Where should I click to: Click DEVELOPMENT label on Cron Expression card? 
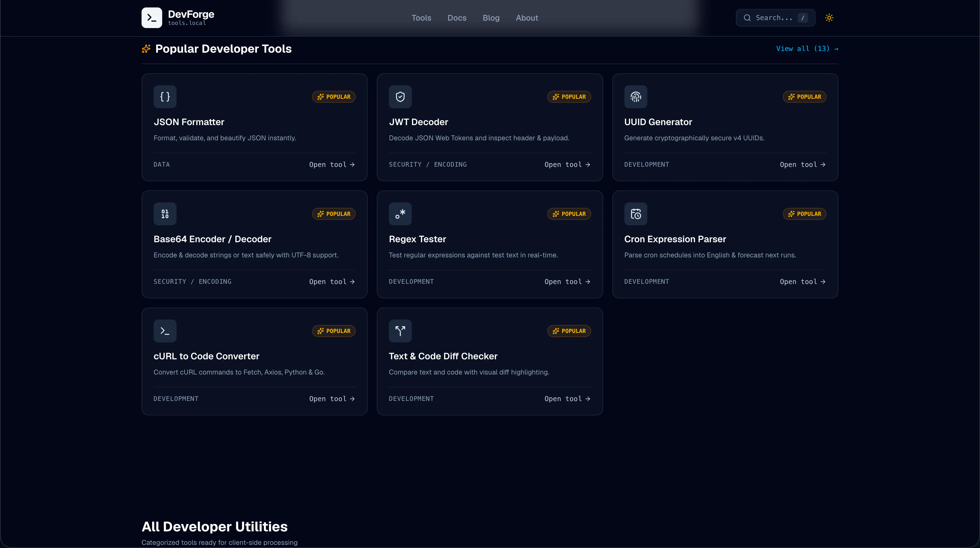pos(646,282)
